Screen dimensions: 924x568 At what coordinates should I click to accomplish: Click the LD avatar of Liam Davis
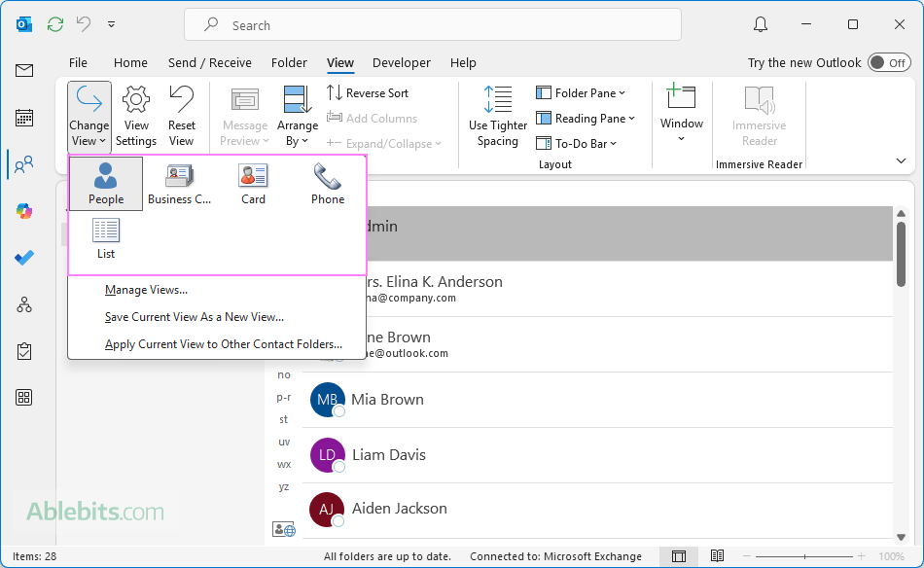tap(327, 455)
